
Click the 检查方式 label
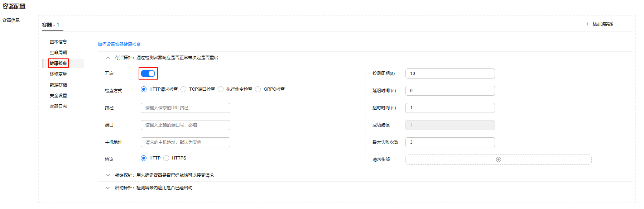click(114, 91)
